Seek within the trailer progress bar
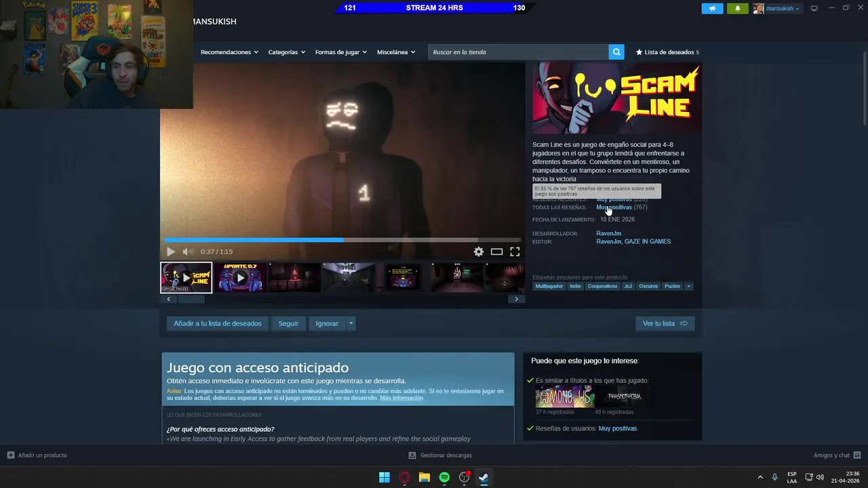Image resolution: width=868 pixels, height=488 pixels. pyautogui.click(x=342, y=239)
